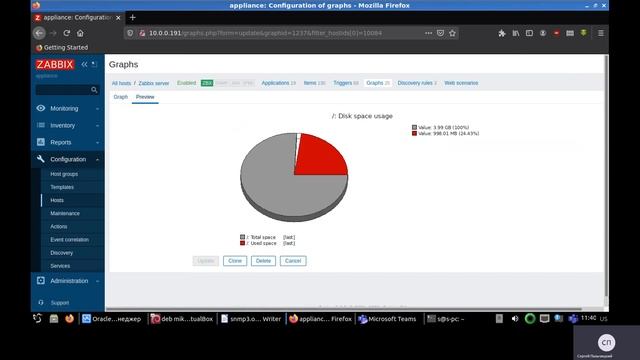Open the All hosts breadcrumb link

click(x=121, y=83)
